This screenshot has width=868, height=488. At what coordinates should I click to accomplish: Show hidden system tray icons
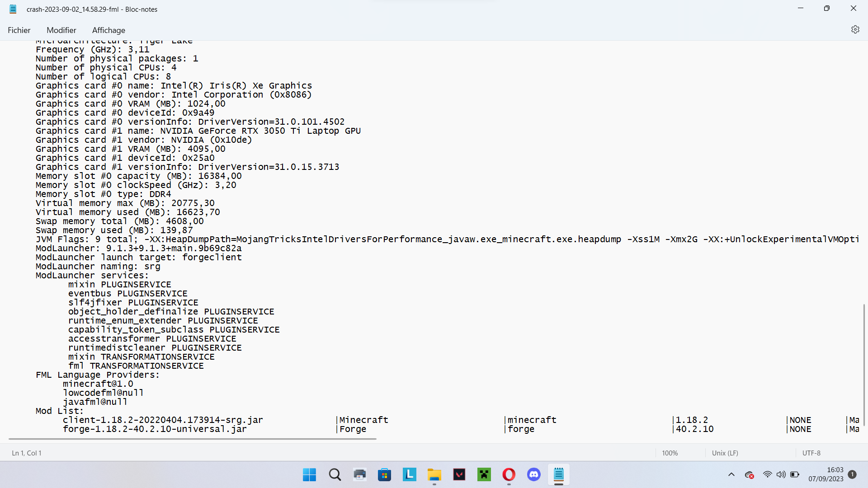pyautogui.click(x=731, y=474)
